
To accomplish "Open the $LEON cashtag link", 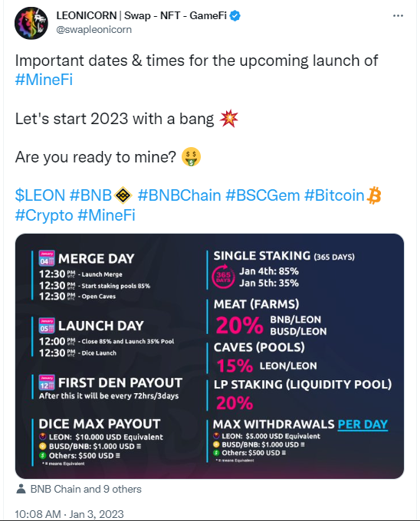I will [40, 195].
